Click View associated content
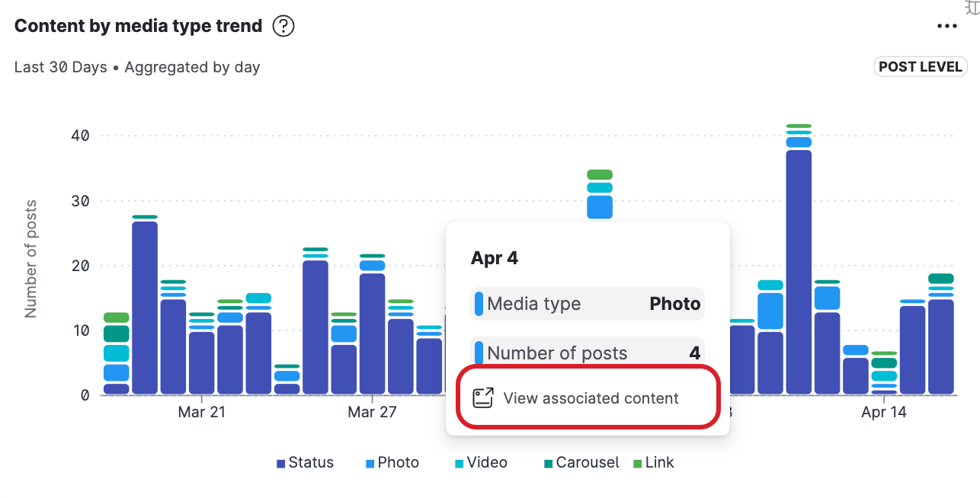The height and width of the screenshot is (498, 980). [591, 397]
